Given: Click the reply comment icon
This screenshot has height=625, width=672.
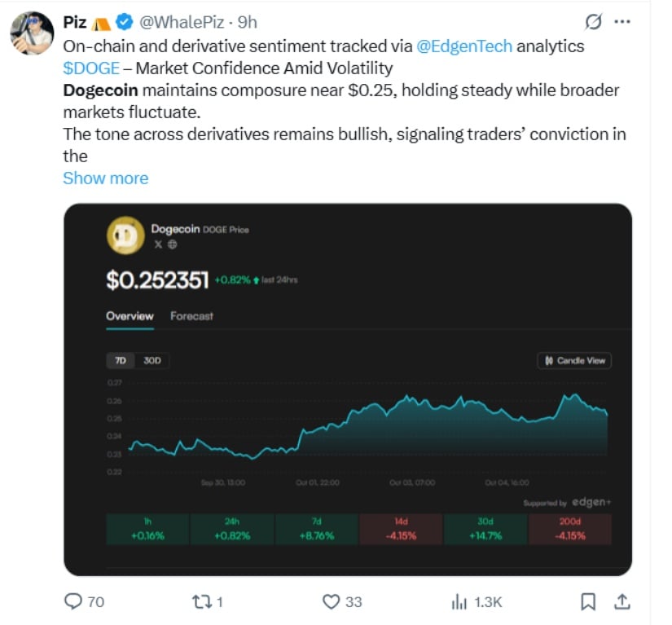Looking at the screenshot, I should pyautogui.click(x=74, y=601).
